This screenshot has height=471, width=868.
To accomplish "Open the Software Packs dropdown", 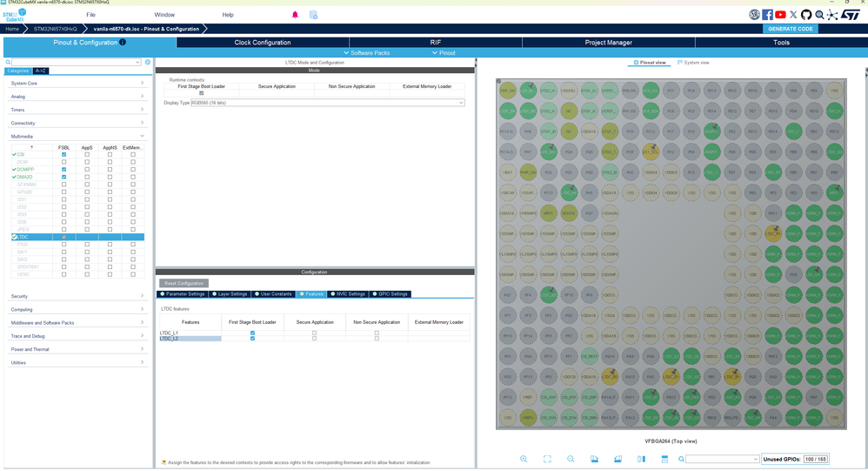I will 366,52.
